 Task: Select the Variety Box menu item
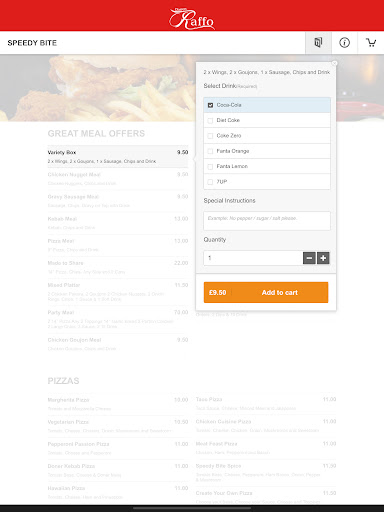(118, 157)
